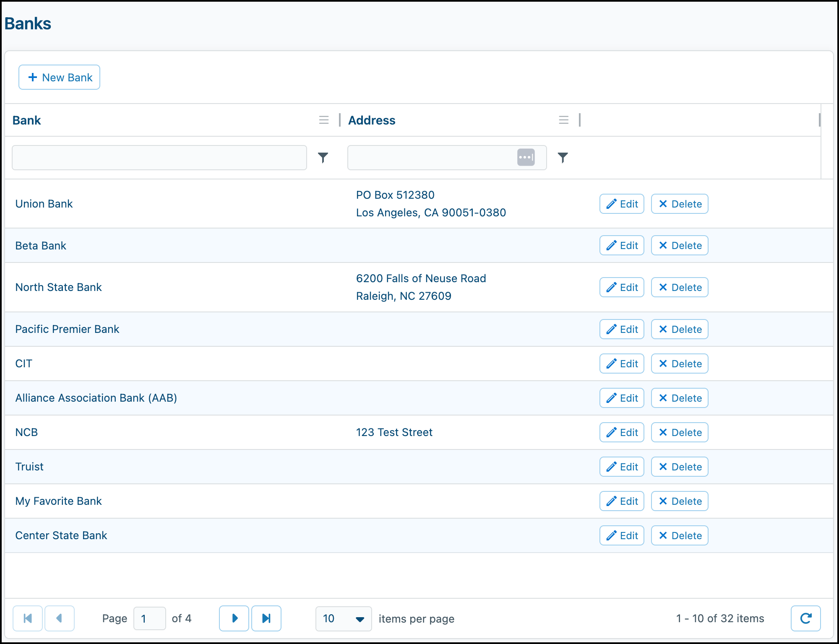Edit My Favorite Bank
The height and width of the screenshot is (644, 839).
[x=622, y=501]
